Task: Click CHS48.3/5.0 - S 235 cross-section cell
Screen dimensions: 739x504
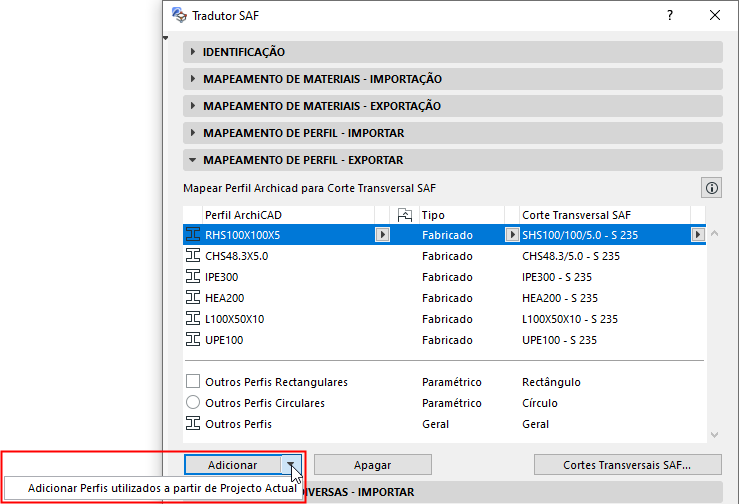Action: coord(571,256)
